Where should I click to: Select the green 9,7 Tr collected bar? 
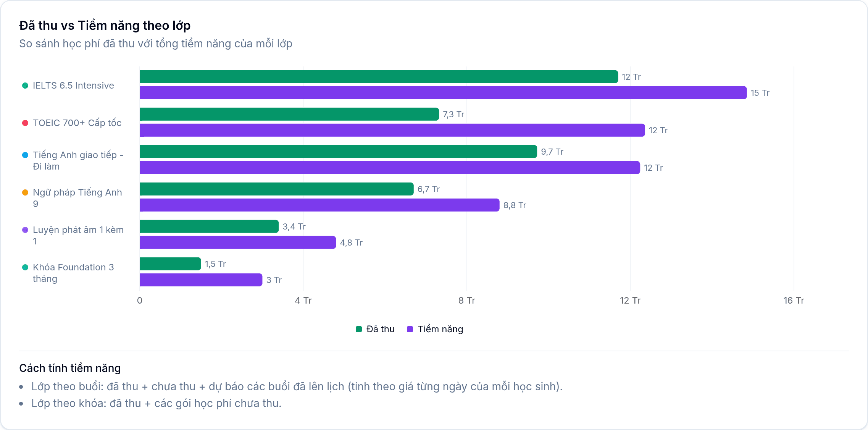tap(338, 152)
